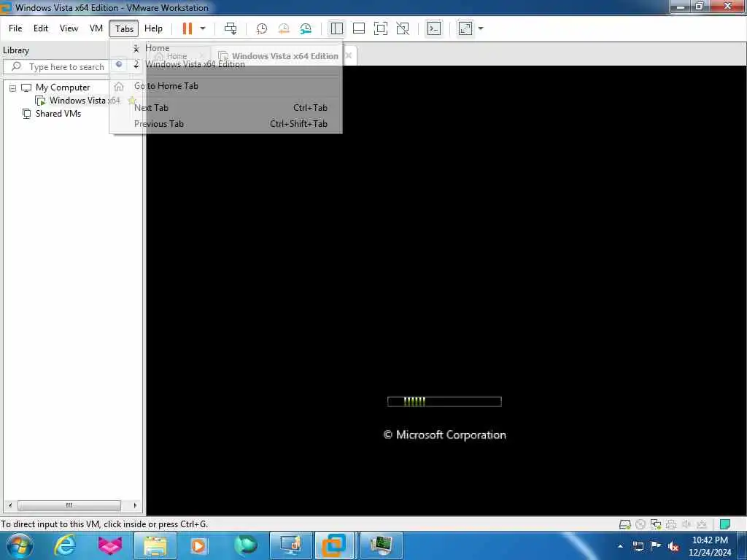
Task: Switch to VMware Workstation taskbar button
Action: coord(334,545)
